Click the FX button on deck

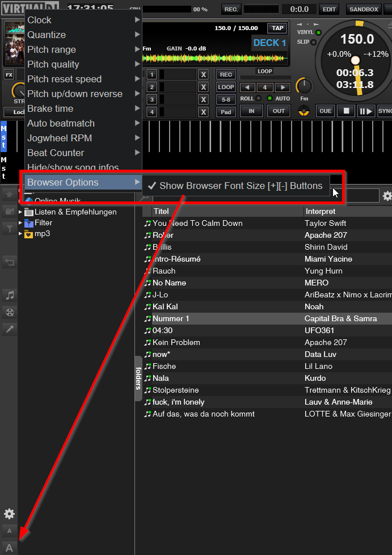[x=9, y=75]
